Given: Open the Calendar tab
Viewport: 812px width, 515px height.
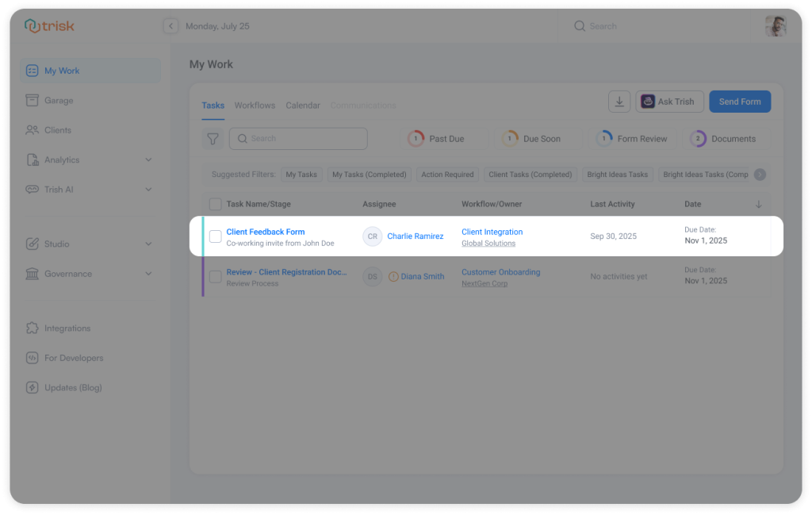Looking at the screenshot, I should [302, 105].
